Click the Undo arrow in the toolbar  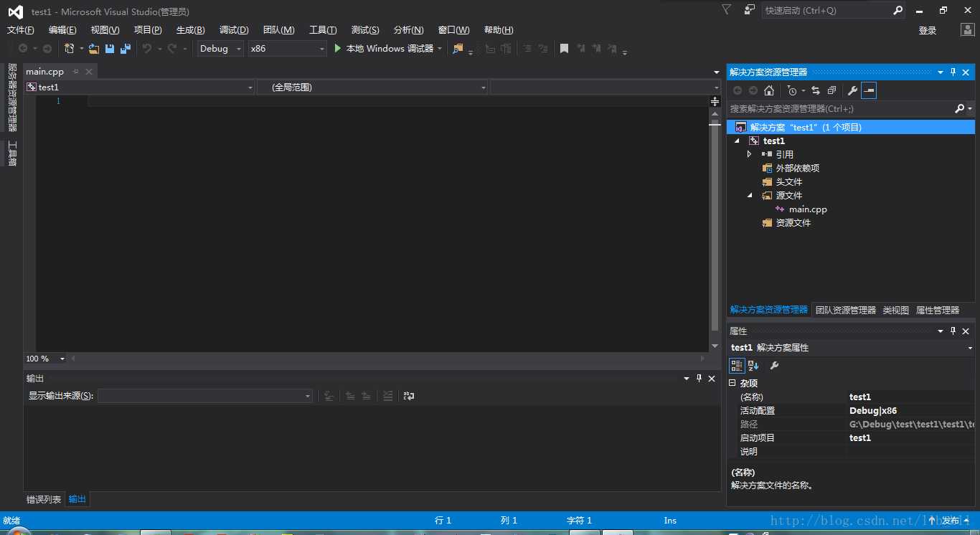(x=147, y=49)
